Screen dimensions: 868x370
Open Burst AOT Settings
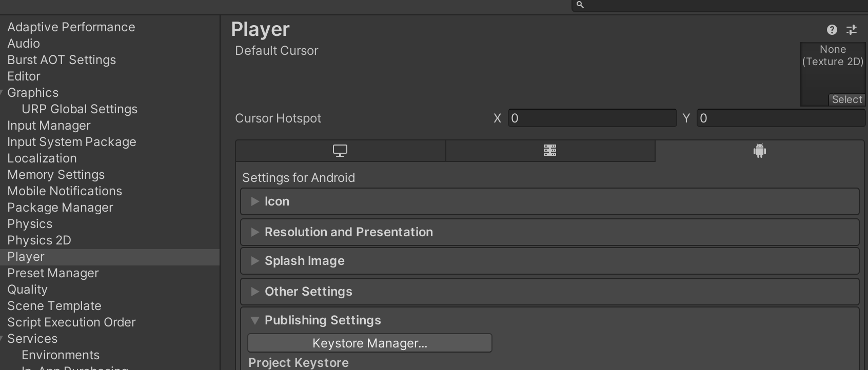pyautogui.click(x=62, y=60)
